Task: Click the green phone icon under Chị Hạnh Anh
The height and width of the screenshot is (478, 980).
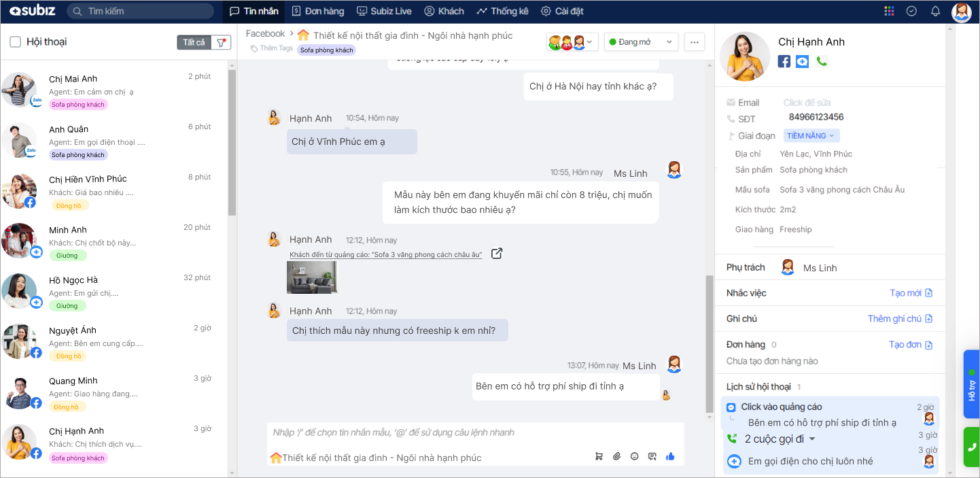Action: 821,61
